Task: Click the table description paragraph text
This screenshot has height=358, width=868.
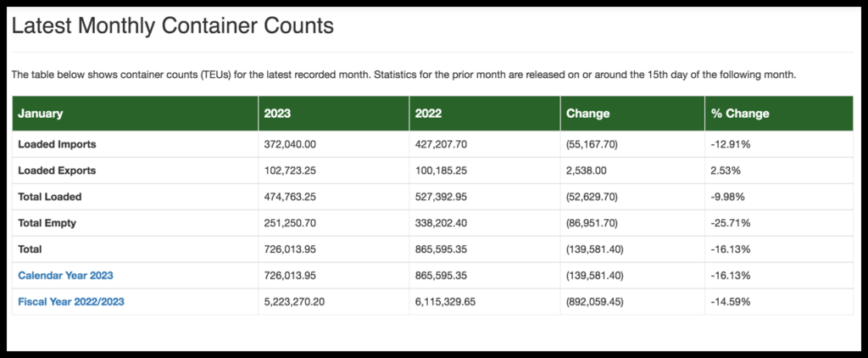Action: (403, 75)
